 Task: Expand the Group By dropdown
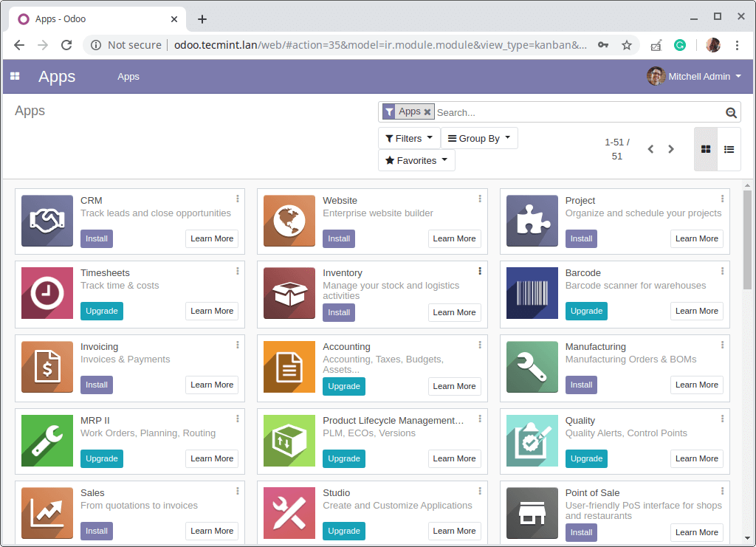click(x=478, y=138)
